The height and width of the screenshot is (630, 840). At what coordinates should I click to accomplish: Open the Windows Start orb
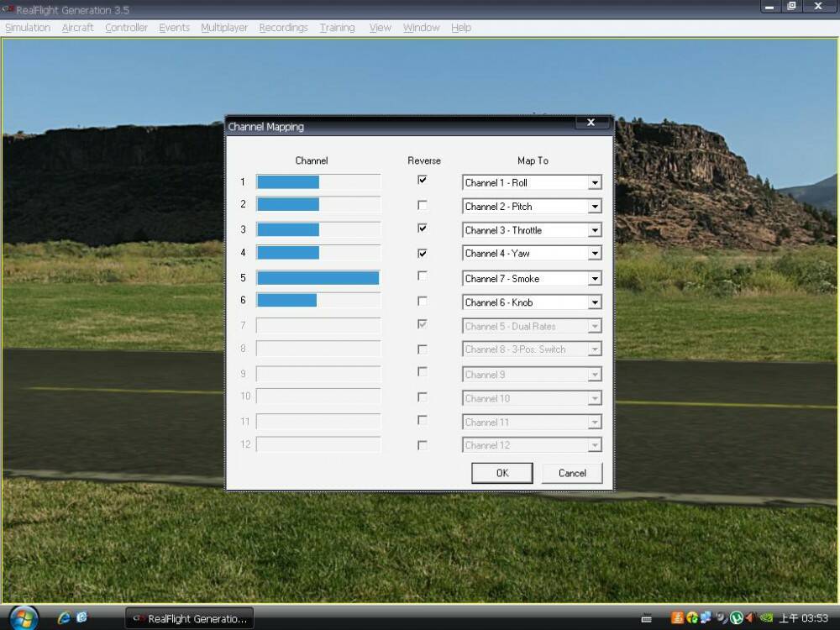tap(24, 618)
